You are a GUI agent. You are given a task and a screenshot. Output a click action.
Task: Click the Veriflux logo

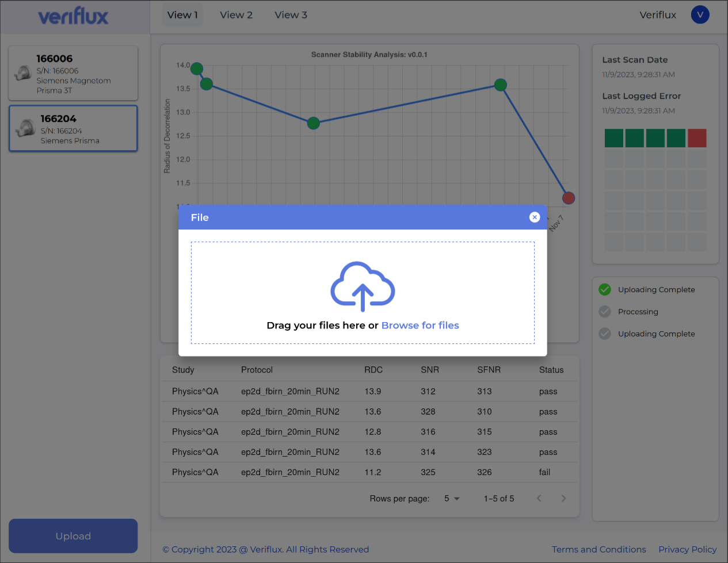click(73, 16)
